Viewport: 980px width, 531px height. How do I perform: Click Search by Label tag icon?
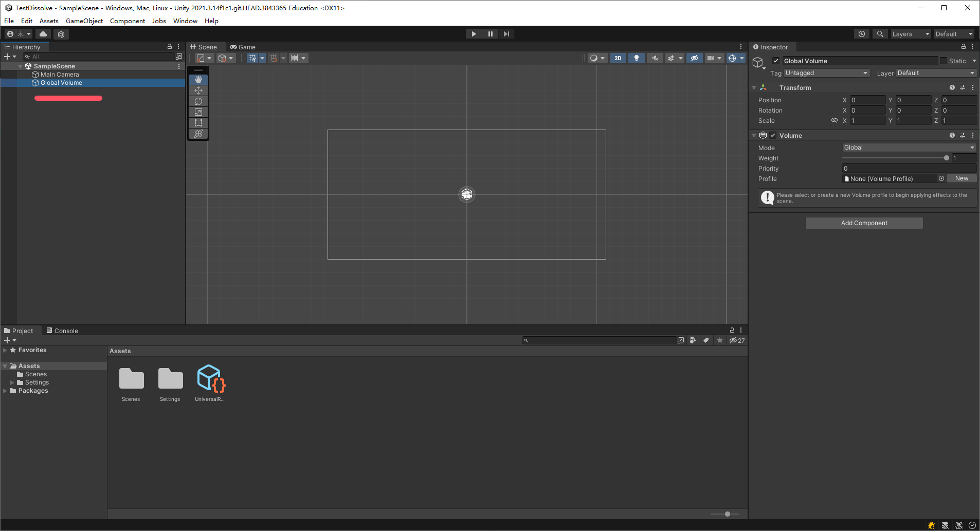coord(706,340)
